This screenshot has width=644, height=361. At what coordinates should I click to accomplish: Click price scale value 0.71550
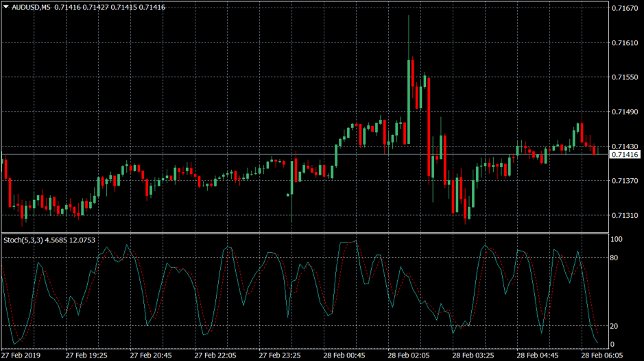[x=625, y=77]
